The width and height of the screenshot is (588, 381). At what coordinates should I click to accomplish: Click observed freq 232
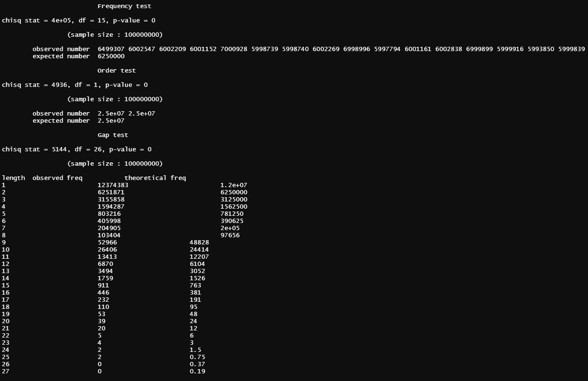coord(103,300)
